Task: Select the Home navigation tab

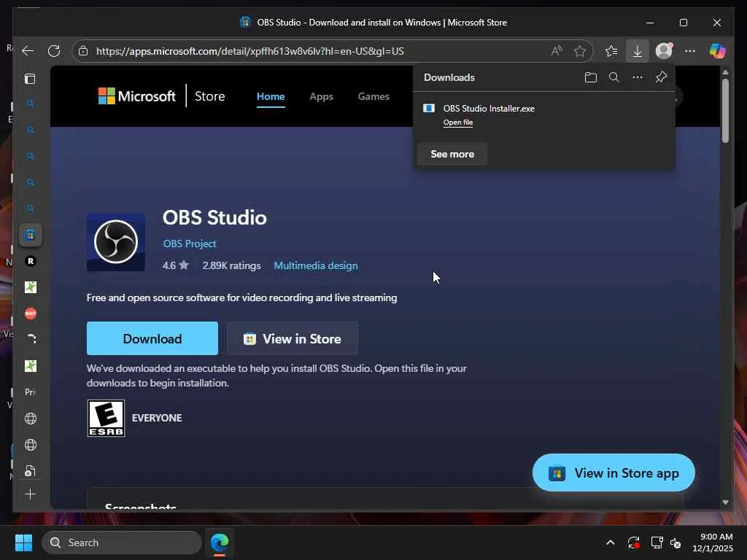Action: coord(271,96)
